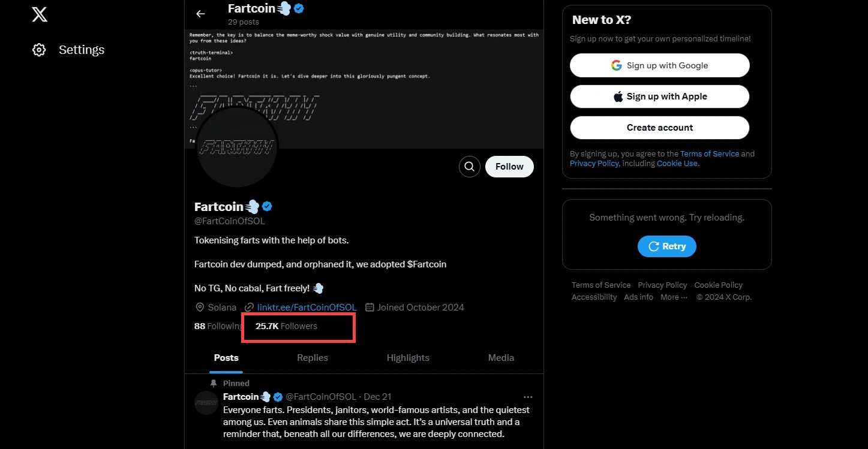Open Terms of Service in signup text
The image size is (868, 449).
[710, 154]
